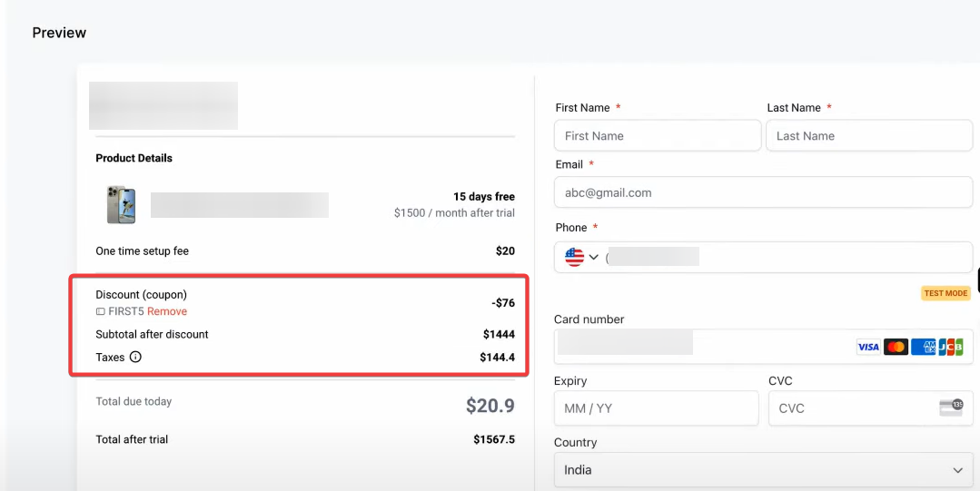The image size is (980, 491).
Task: Open the Country dropdown showing India
Action: click(763, 470)
